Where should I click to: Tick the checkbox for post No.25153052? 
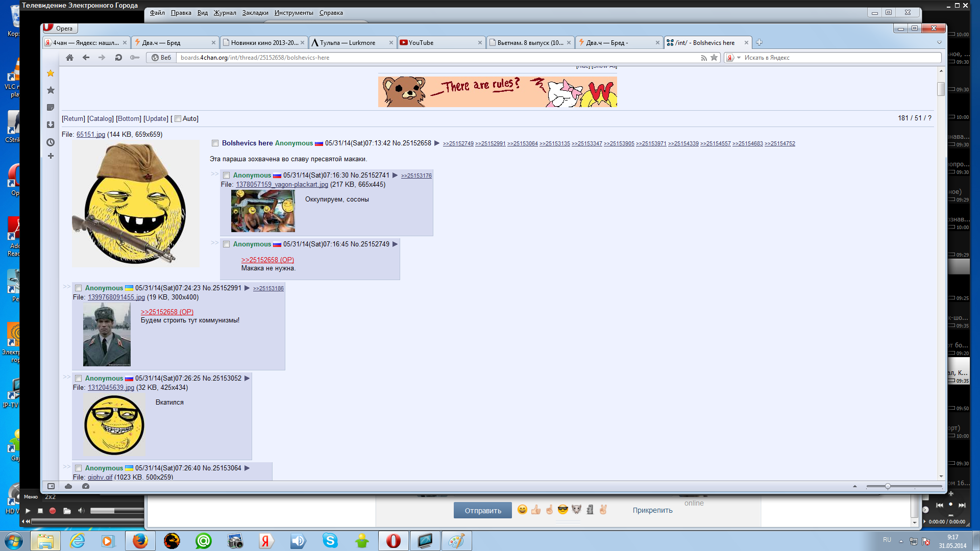[x=78, y=379]
